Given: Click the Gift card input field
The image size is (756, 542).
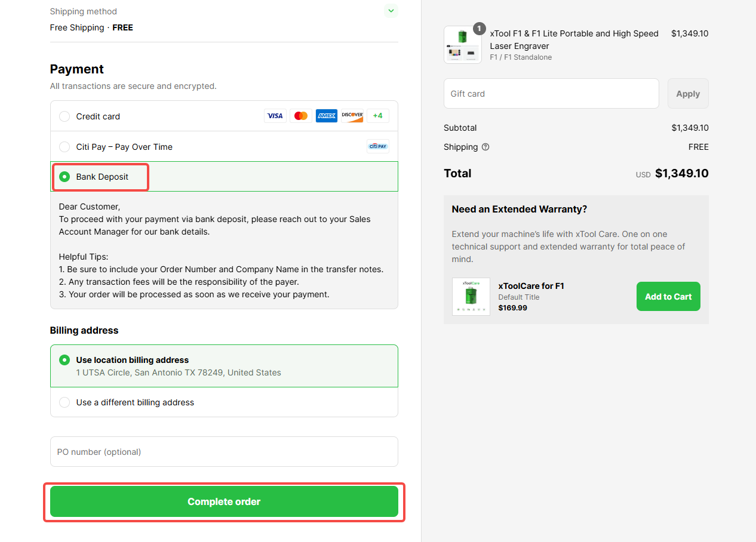Looking at the screenshot, I should point(551,94).
